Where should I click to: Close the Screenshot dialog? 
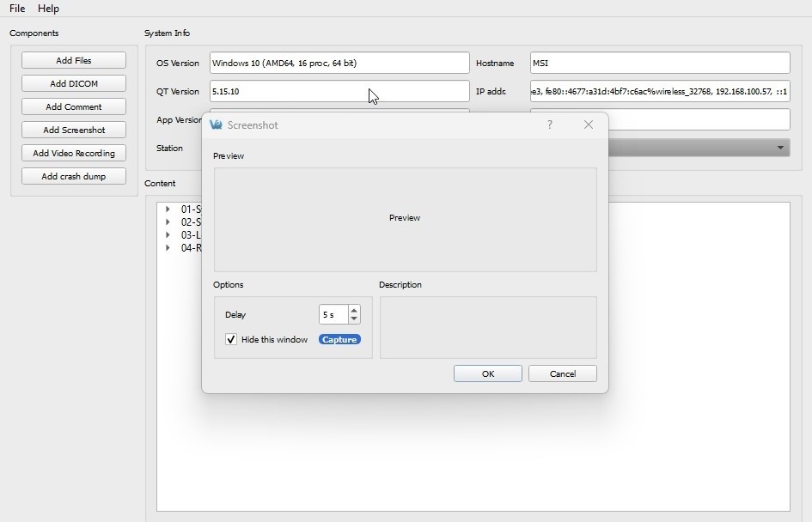(589, 125)
